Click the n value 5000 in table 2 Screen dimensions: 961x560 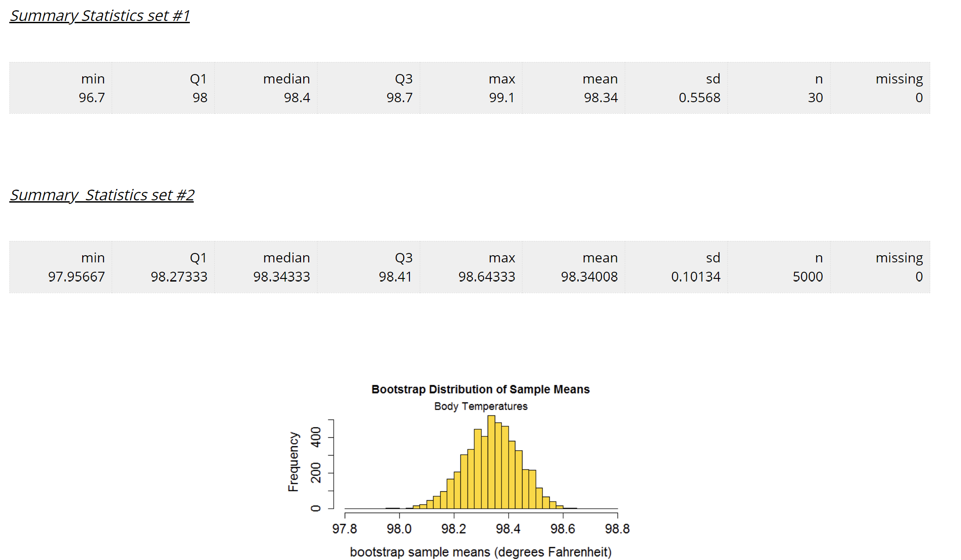click(807, 277)
